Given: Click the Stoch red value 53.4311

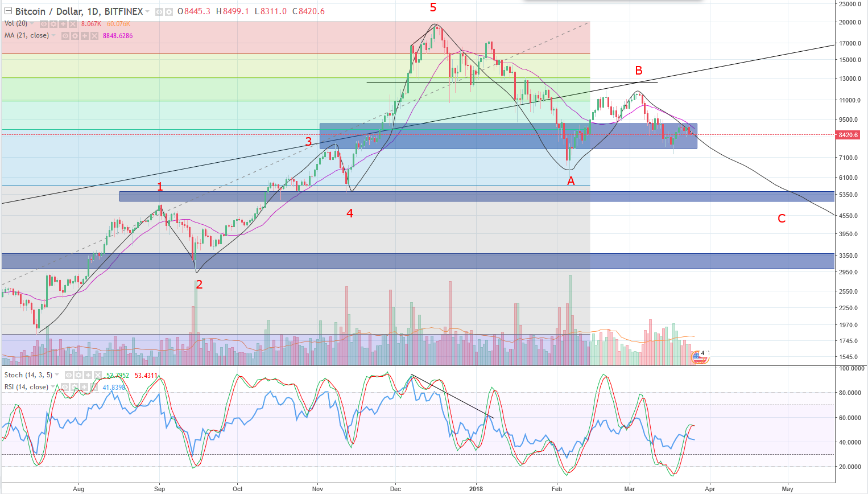Looking at the screenshot, I should click(146, 376).
